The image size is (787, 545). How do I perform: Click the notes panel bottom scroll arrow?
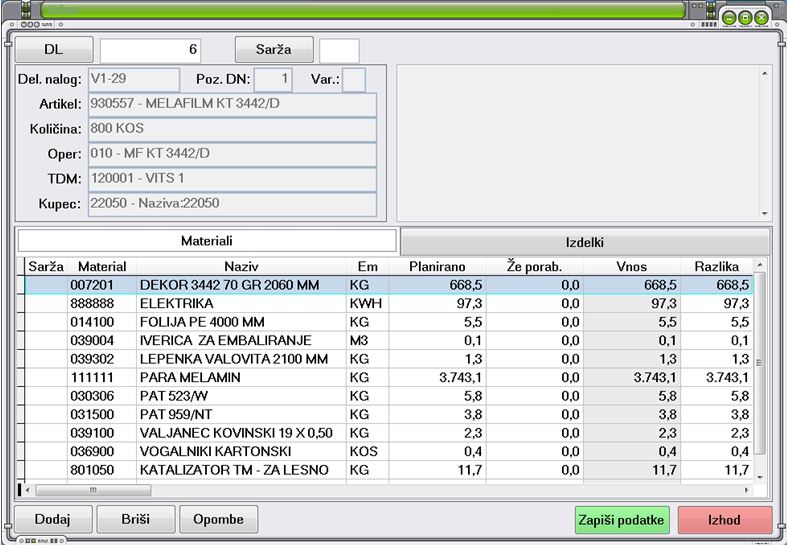(764, 214)
